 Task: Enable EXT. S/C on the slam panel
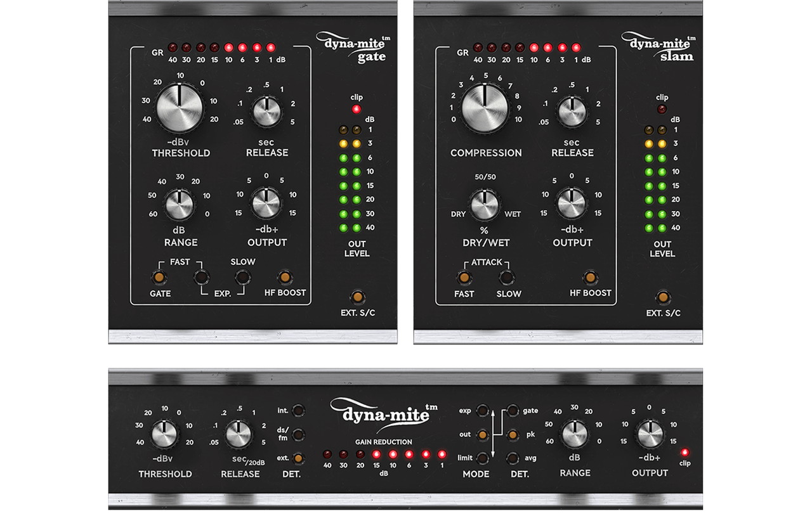tap(663, 297)
